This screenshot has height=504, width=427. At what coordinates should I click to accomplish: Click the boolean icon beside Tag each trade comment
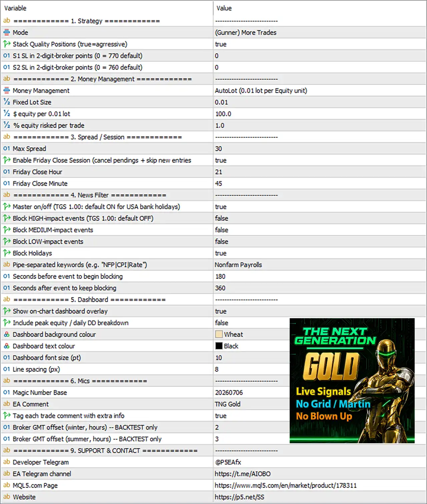7,416
